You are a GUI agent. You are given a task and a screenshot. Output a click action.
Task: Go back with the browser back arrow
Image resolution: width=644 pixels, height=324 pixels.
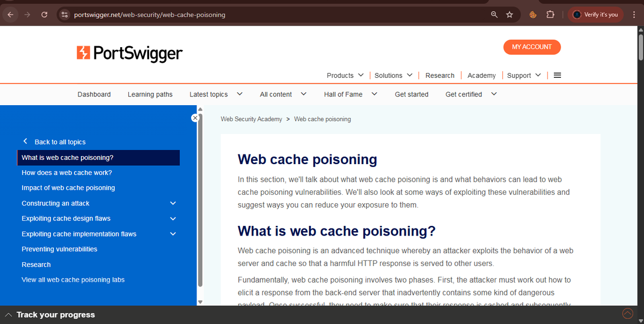(x=10, y=14)
